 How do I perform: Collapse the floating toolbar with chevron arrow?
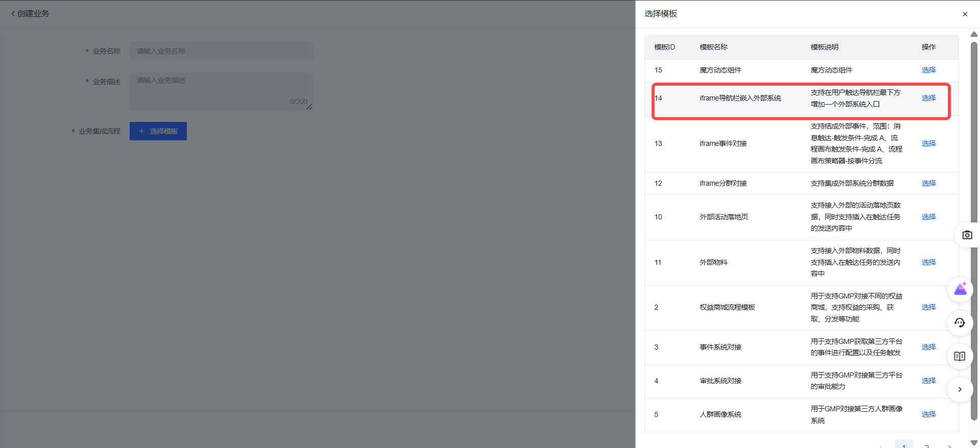[960, 389]
